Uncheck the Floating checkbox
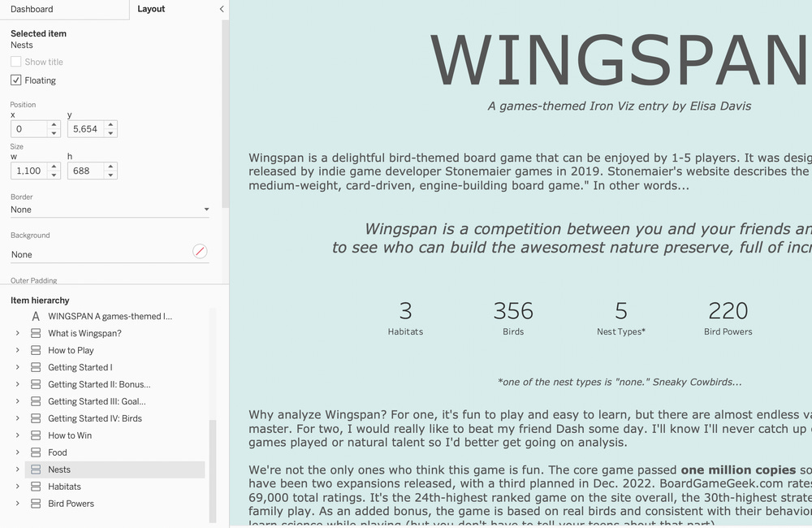The height and width of the screenshot is (528, 812). [x=16, y=80]
